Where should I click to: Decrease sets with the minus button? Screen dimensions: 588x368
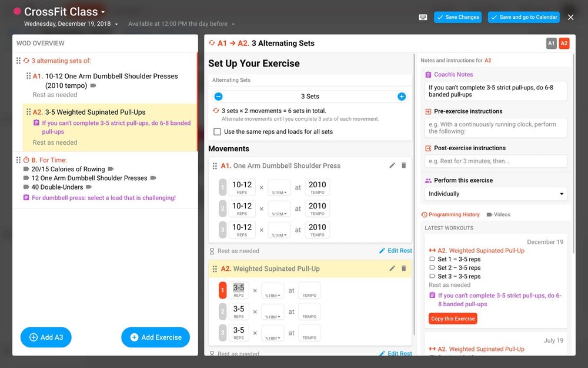point(218,97)
